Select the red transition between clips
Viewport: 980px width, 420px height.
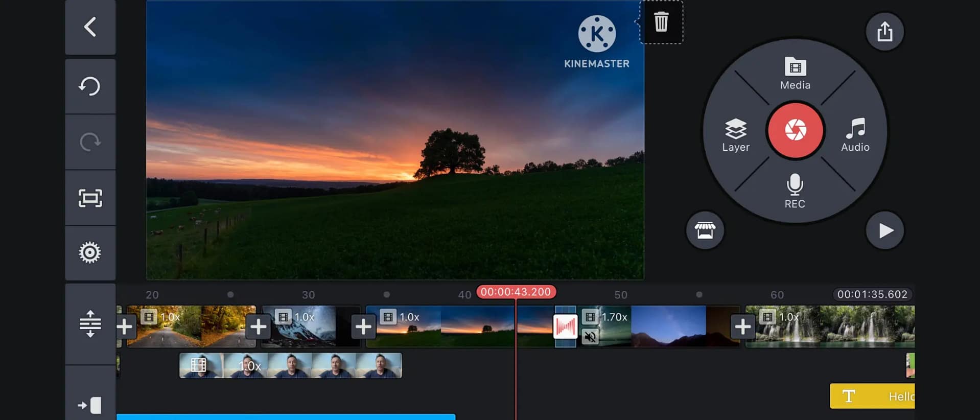tap(565, 326)
